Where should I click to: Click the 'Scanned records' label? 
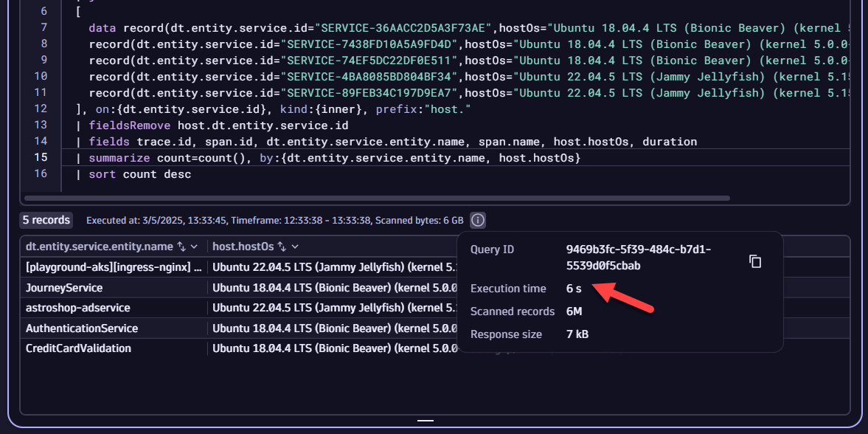pyautogui.click(x=513, y=311)
